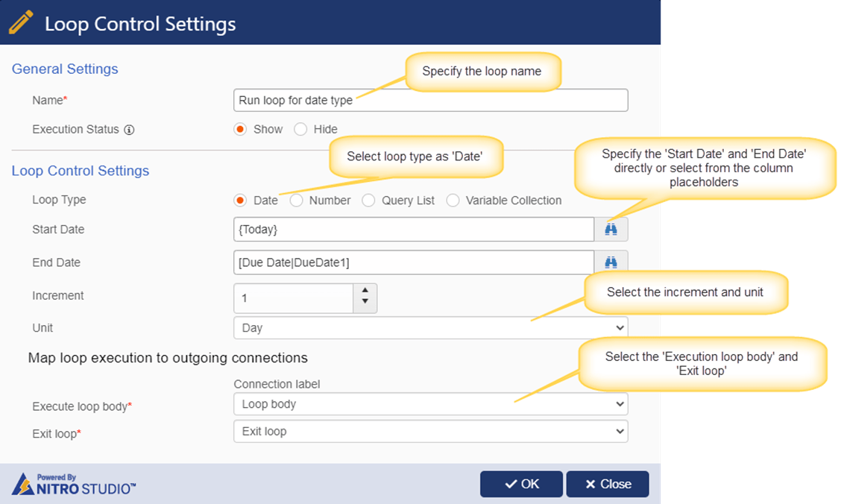Select Query List loop type
847x504 pixels.
(x=368, y=200)
